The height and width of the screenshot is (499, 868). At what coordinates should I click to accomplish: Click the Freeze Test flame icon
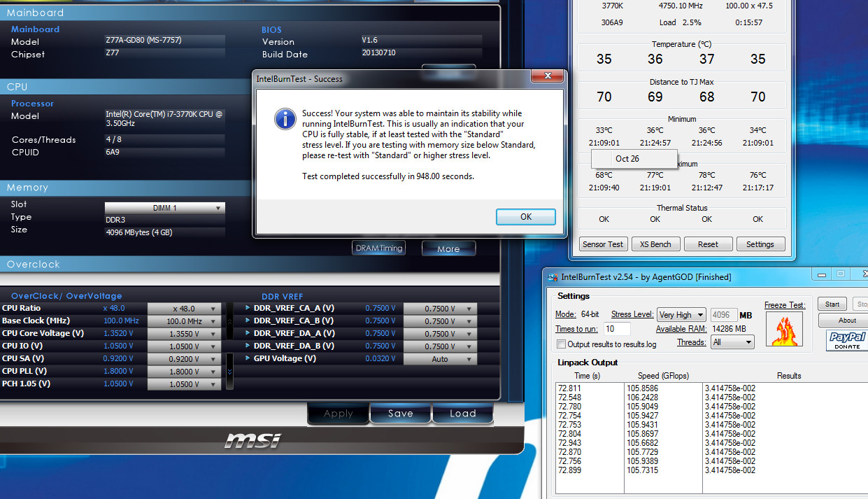(784, 329)
